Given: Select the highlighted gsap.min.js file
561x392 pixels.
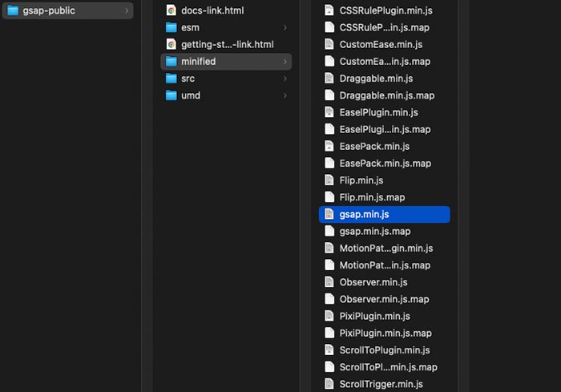Looking at the screenshot, I should 384,214.
